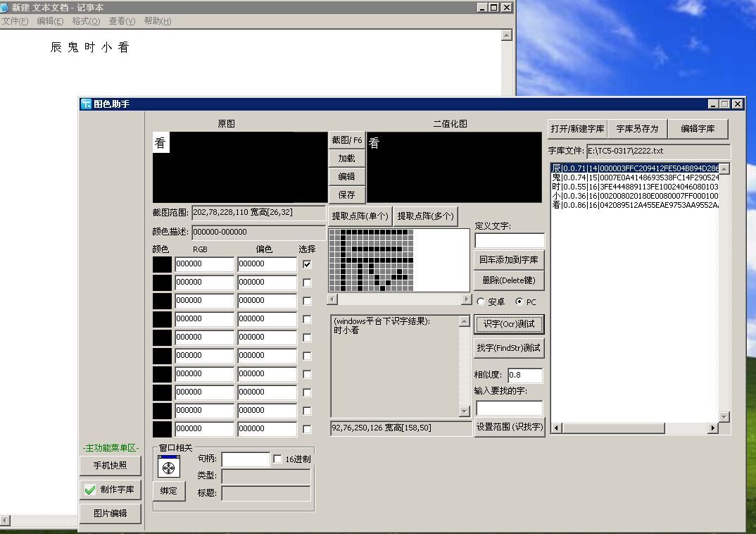The image size is (756, 534).
Task: Click the dot-matrix scrollbar right arrow
Action: 465,299
